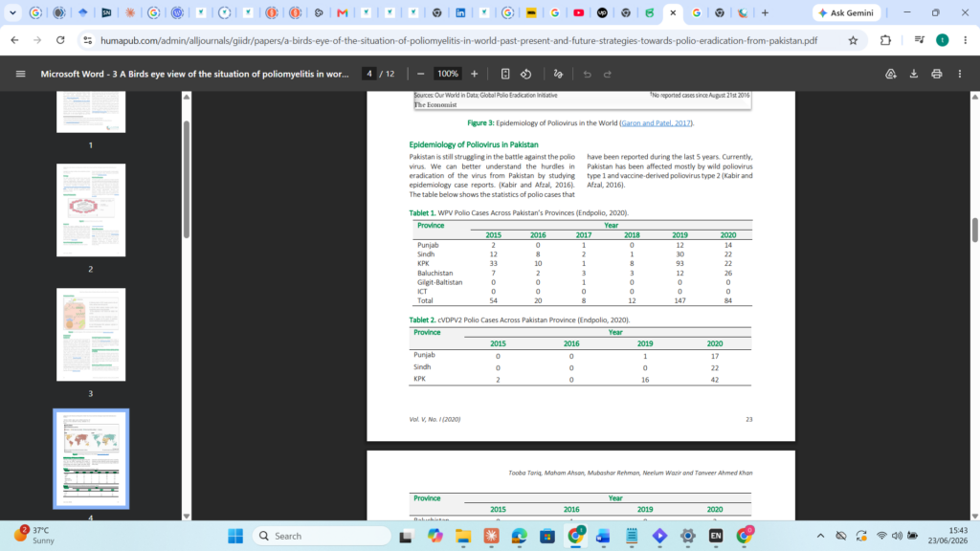Open the Wi-Fi network icon

tap(881, 536)
